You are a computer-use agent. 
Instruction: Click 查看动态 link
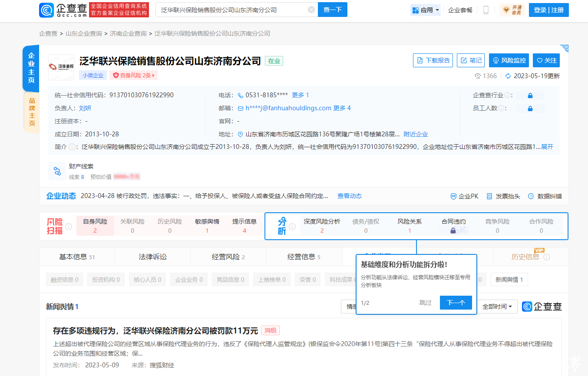pyautogui.click(x=350, y=196)
